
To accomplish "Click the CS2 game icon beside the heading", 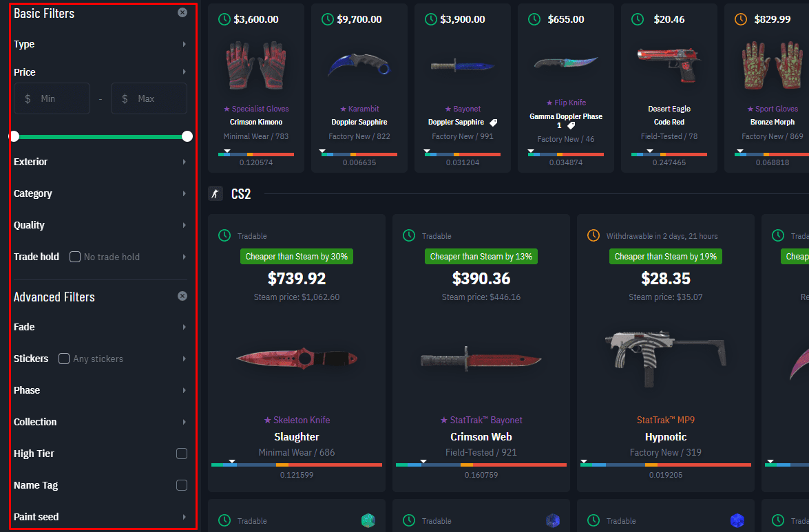I will click(x=216, y=194).
